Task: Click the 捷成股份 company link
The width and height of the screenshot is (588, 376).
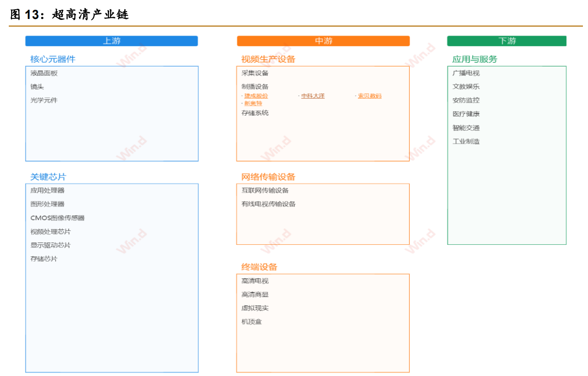Action: pos(256,96)
